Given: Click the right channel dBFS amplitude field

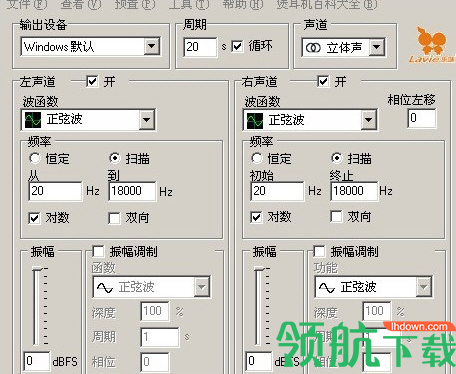Looking at the screenshot, I should tap(259, 361).
